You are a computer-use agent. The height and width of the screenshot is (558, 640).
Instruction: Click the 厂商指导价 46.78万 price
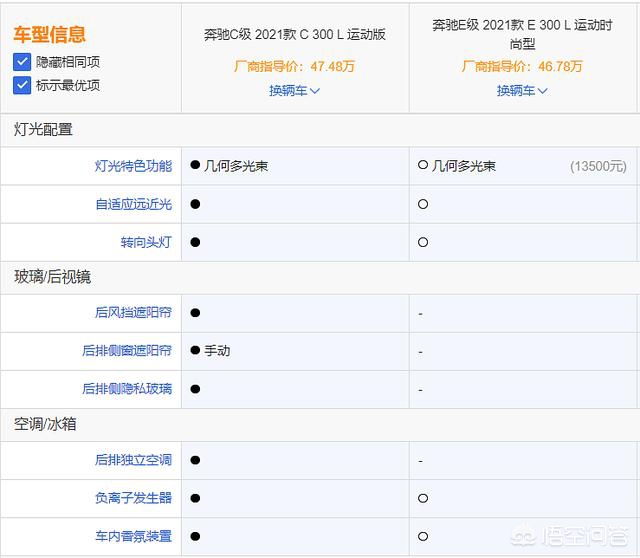point(522,66)
